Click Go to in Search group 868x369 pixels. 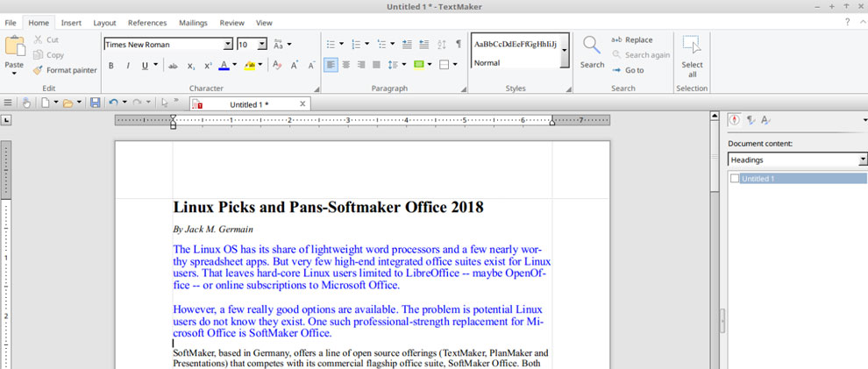(628, 70)
